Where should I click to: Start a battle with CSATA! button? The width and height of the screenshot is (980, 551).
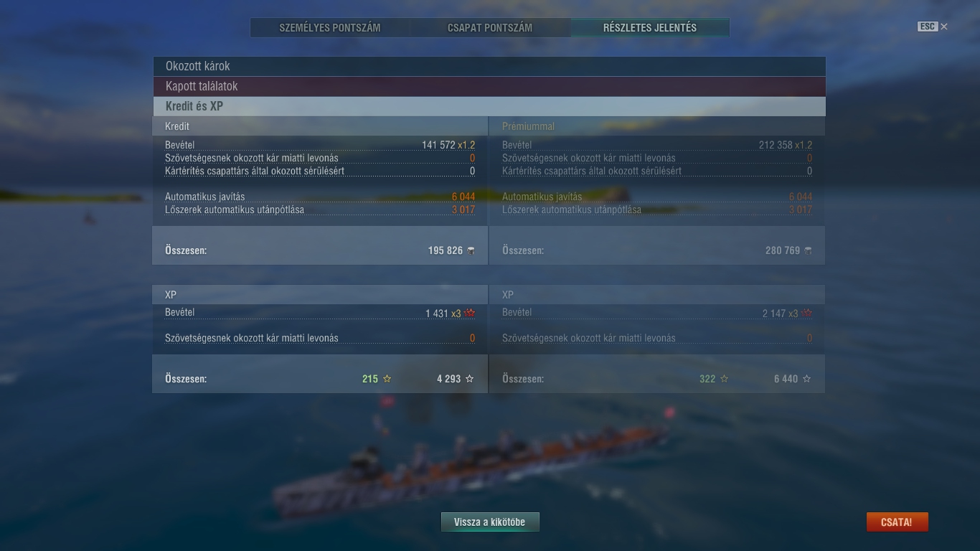click(897, 522)
